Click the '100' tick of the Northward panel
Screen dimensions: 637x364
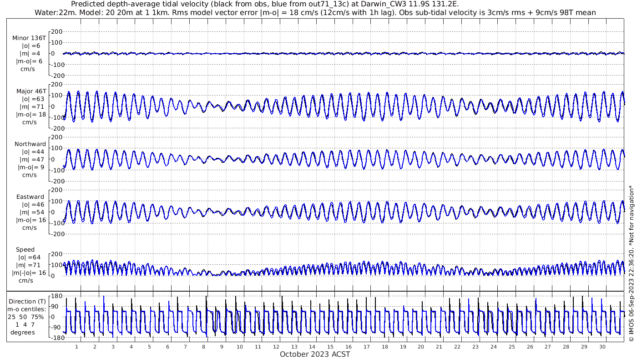pyautogui.click(x=57, y=148)
